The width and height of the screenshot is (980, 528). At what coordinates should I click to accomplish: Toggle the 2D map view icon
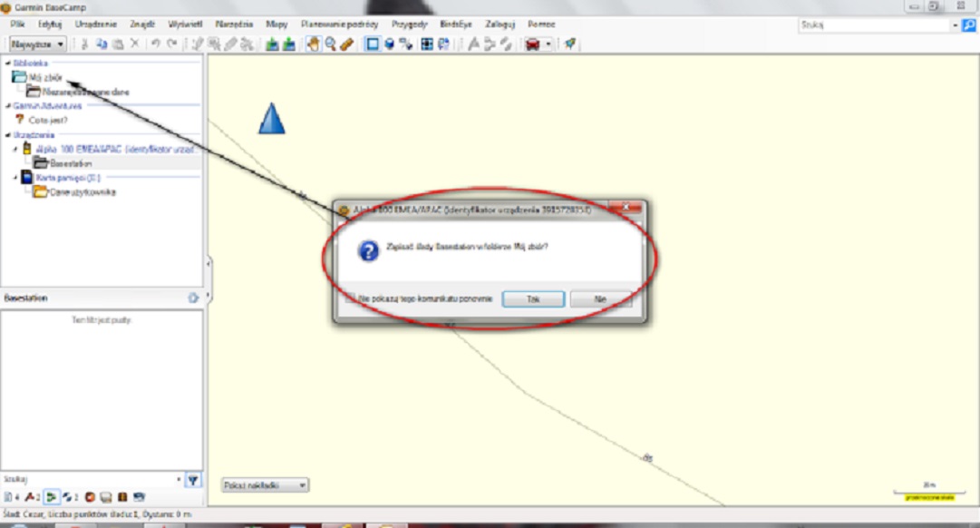(x=372, y=44)
